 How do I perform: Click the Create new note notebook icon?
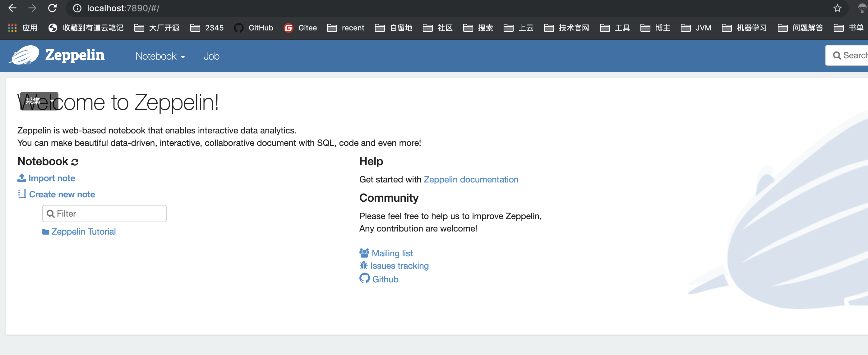tap(22, 194)
